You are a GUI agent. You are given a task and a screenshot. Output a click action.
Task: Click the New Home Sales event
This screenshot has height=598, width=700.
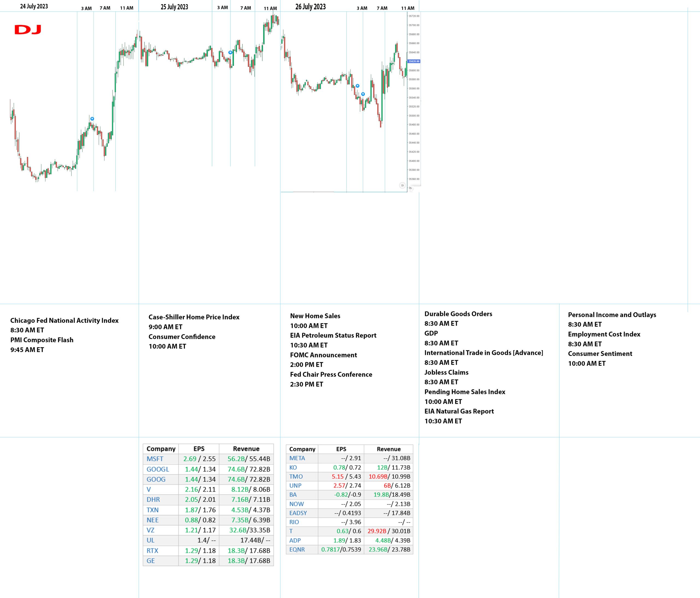click(x=315, y=316)
